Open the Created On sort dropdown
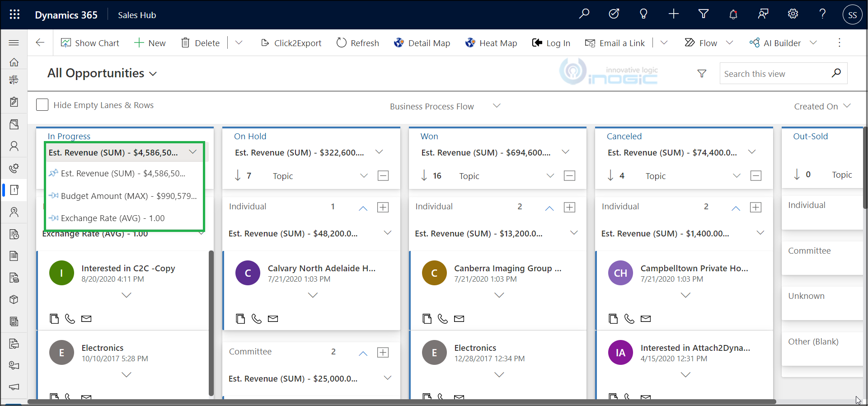The width and height of the screenshot is (868, 406). (x=822, y=106)
